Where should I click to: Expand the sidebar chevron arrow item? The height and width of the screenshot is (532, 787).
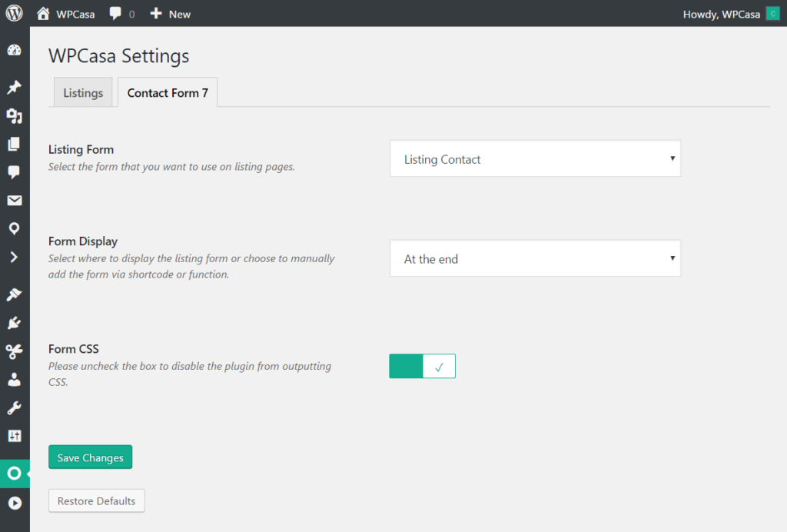point(15,257)
